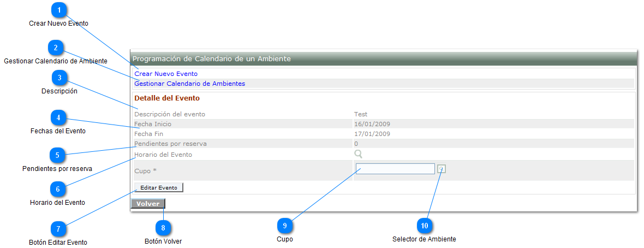Focus the Cupo input field
This screenshot has height=248, width=644.
395,169
